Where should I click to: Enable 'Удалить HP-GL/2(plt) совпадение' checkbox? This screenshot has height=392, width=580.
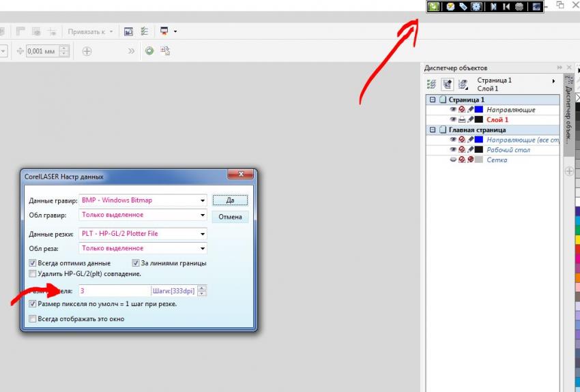[33, 273]
